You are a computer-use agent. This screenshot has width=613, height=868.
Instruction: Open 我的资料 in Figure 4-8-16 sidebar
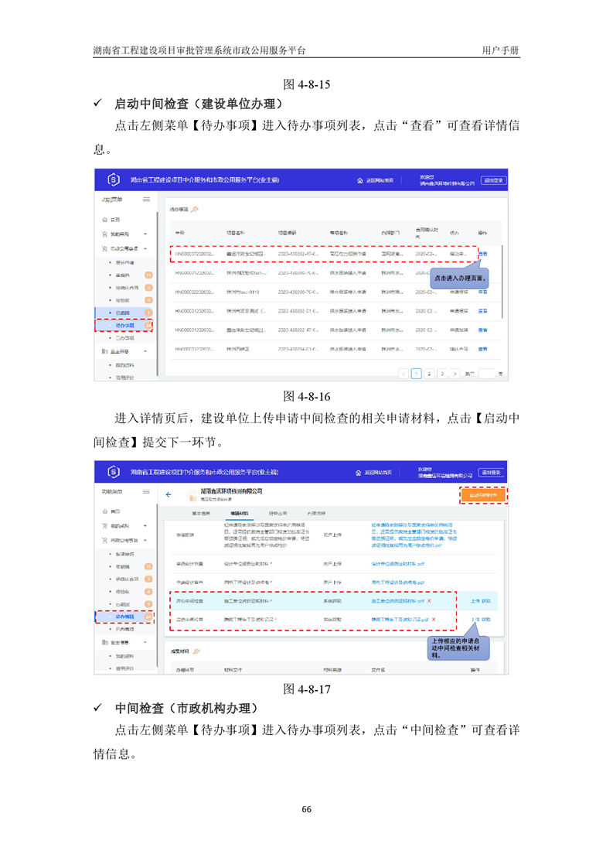tap(124, 365)
